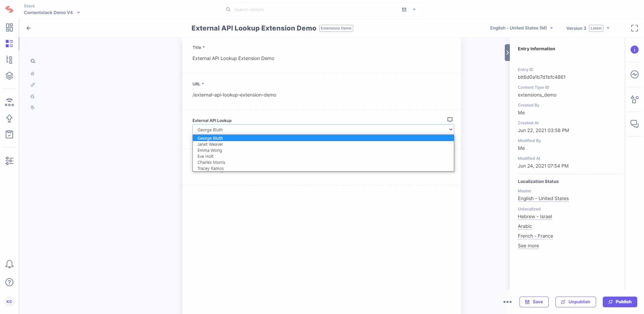Open the Tasks clipboard-check icon
This screenshot has height=314, width=644.
click(9, 134)
